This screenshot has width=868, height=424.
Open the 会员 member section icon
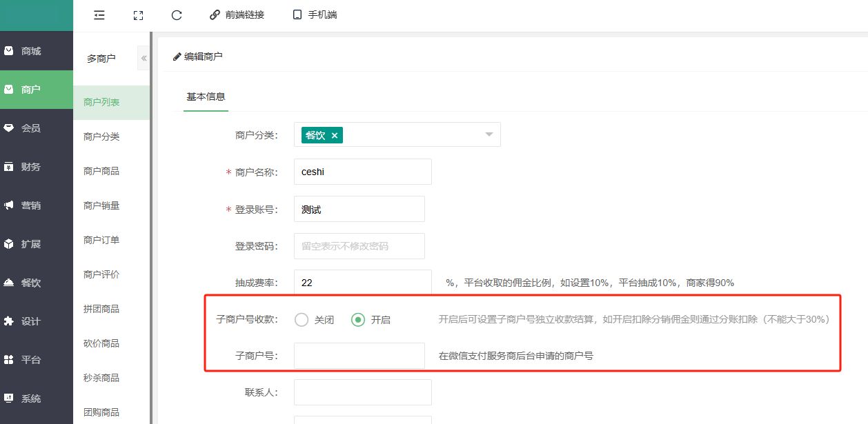click(9, 128)
